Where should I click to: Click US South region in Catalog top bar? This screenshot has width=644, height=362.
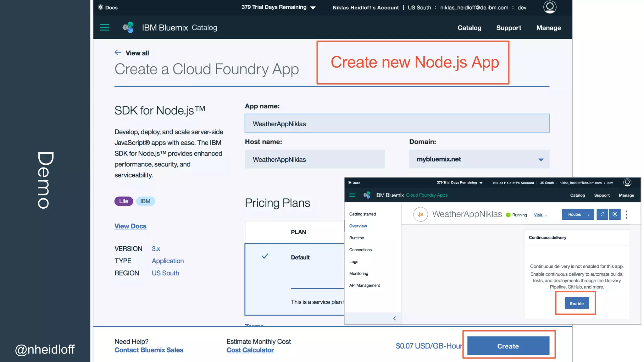(x=419, y=8)
